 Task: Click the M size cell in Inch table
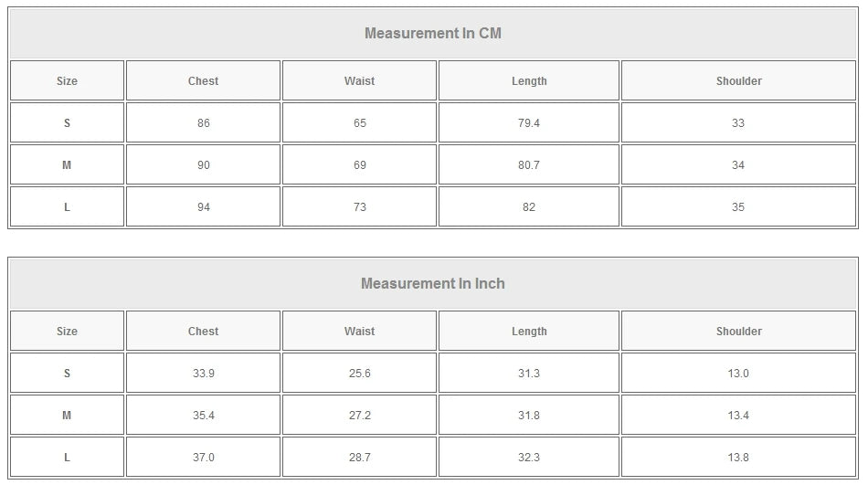tap(67, 416)
